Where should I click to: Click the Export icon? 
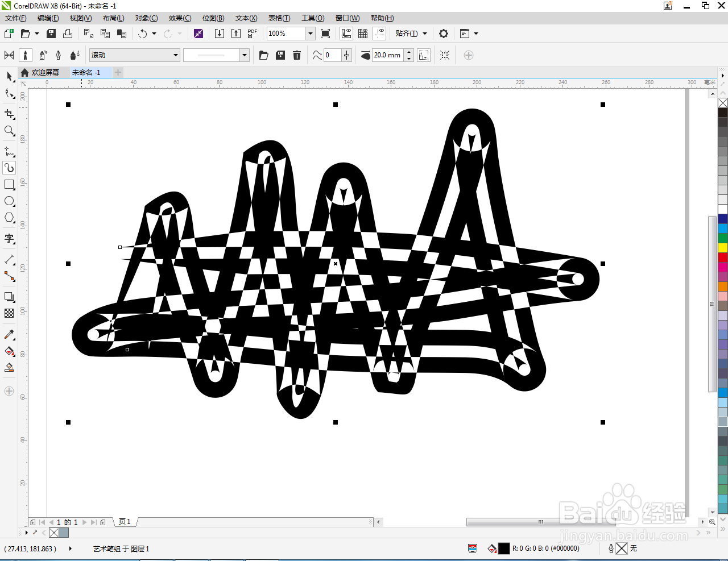point(236,34)
